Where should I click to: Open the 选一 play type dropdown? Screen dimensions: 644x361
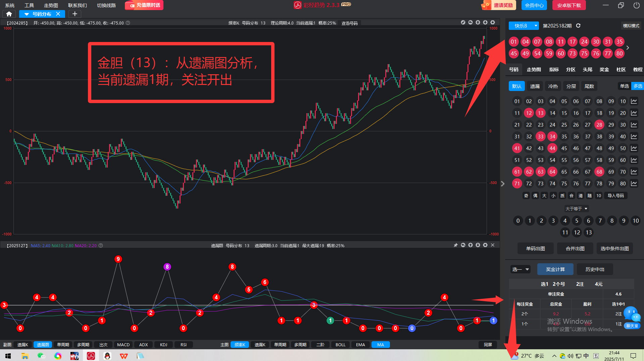(x=521, y=269)
